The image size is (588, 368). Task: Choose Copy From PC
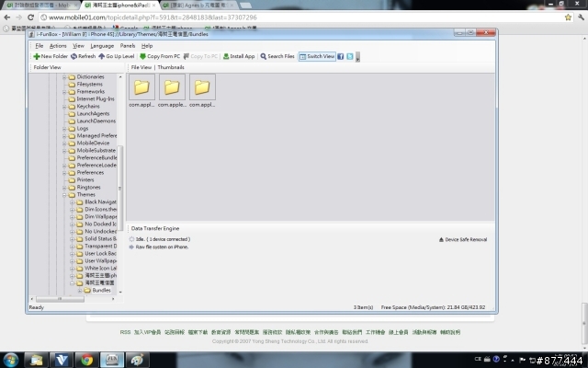(160, 56)
